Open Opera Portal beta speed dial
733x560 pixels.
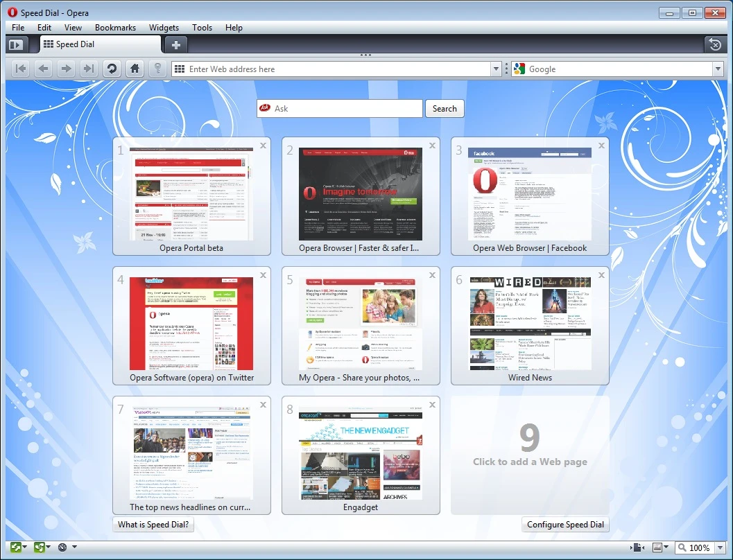[191, 194]
